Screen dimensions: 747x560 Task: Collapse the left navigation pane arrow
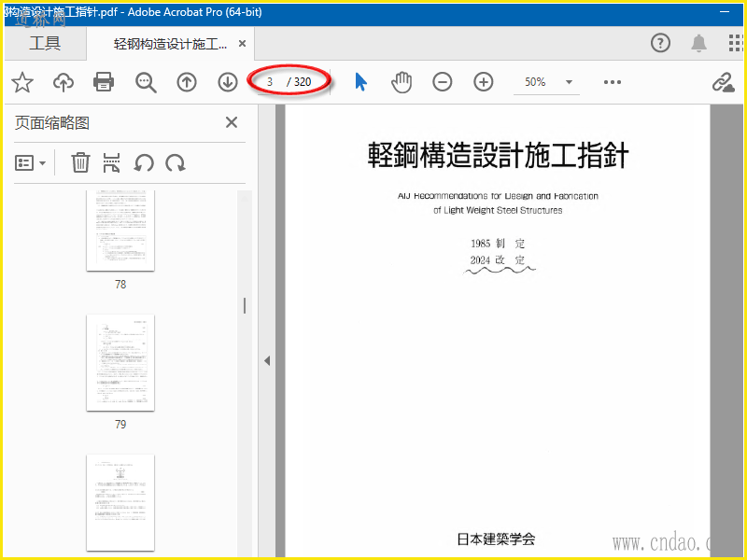(x=267, y=361)
